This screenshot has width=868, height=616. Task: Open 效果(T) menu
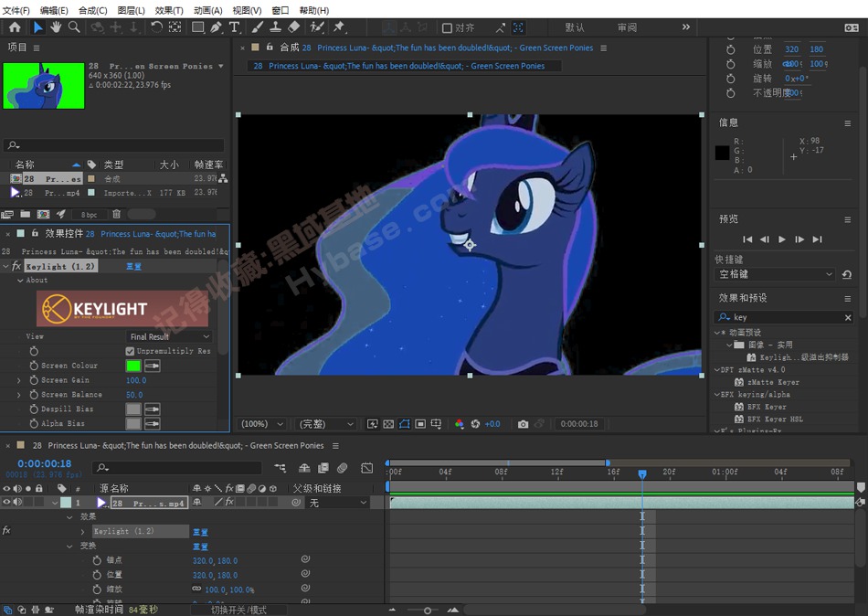tap(169, 11)
